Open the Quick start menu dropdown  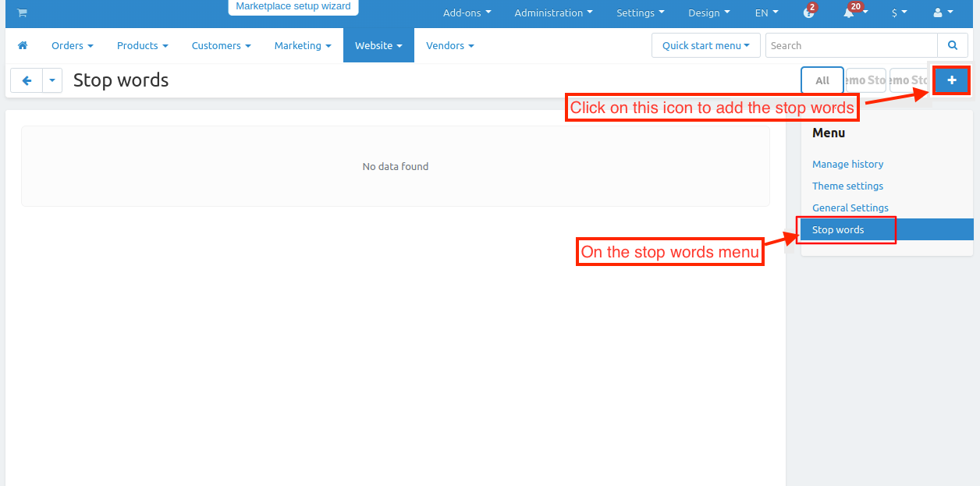tap(705, 45)
